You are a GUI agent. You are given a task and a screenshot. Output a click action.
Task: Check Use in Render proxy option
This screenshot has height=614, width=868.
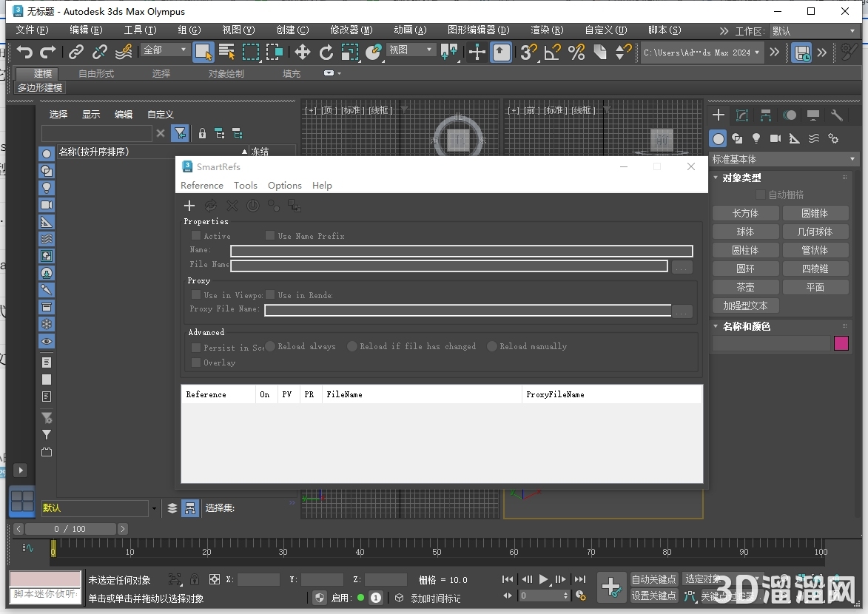click(x=270, y=294)
